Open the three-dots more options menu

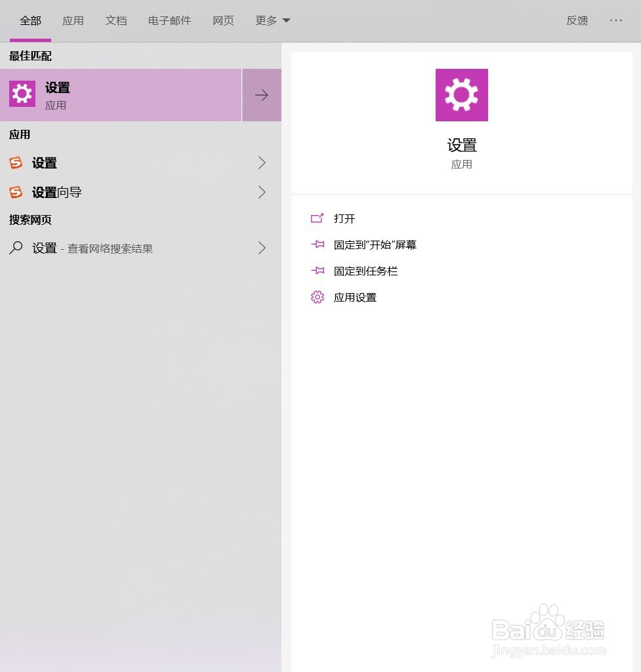coord(615,20)
